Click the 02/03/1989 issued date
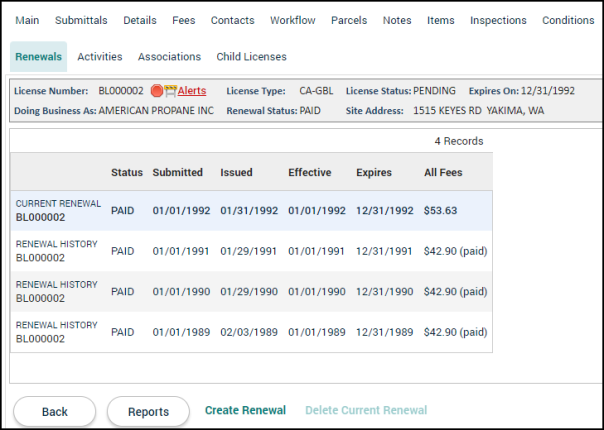604x430 pixels. point(249,332)
